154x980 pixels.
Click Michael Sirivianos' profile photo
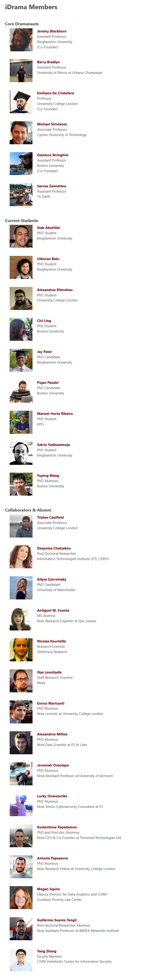click(21, 133)
